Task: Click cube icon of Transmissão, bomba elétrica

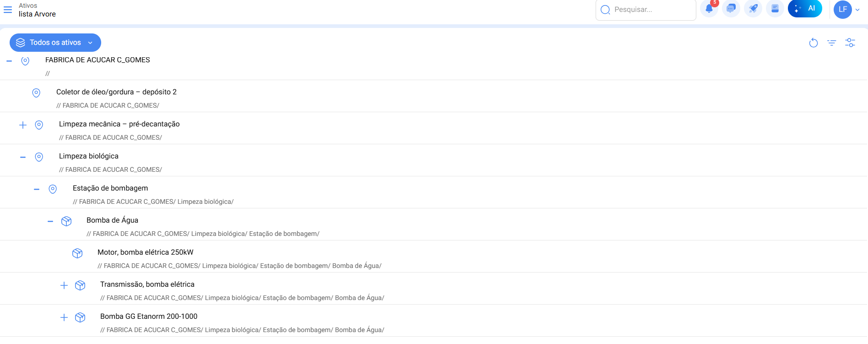Action: pyautogui.click(x=80, y=285)
